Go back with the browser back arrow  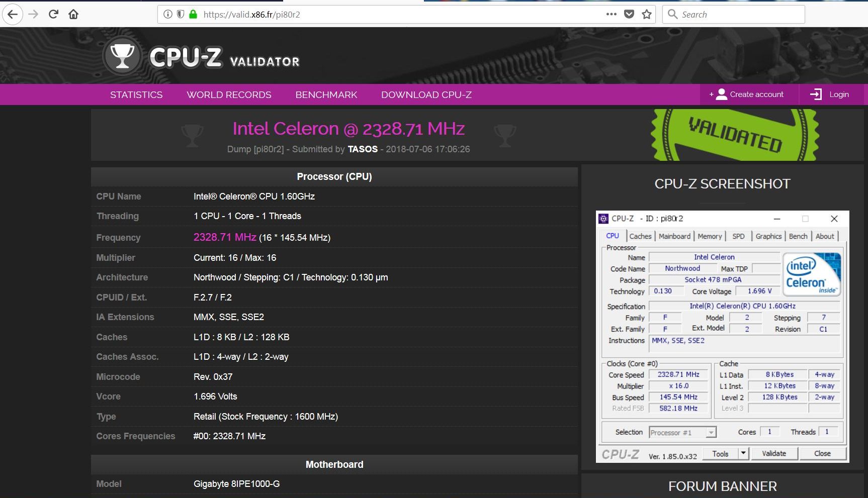tap(13, 14)
